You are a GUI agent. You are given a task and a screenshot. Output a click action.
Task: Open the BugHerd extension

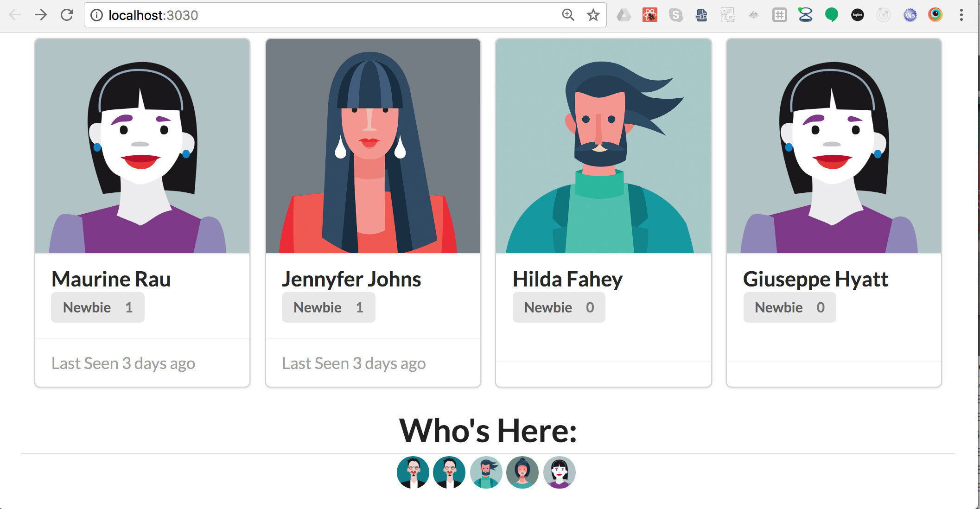point(857,15)
